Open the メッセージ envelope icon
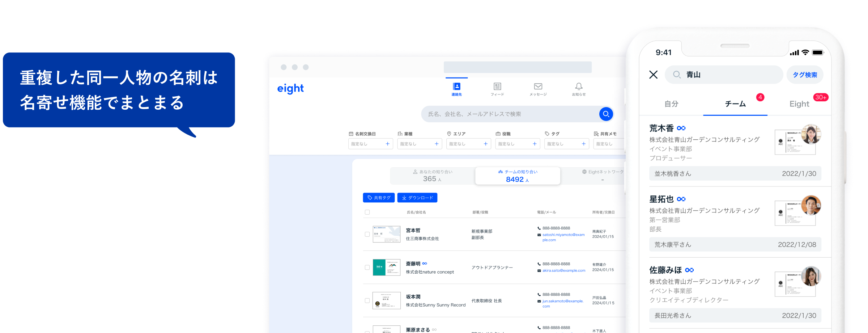This screenshot has height=333, width=868. point(538,87)
